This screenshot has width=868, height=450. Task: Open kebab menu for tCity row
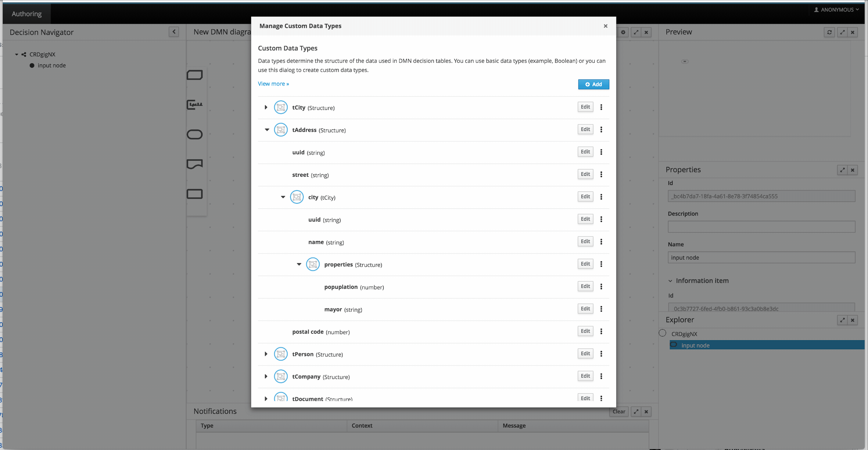[x=601, y=107]
